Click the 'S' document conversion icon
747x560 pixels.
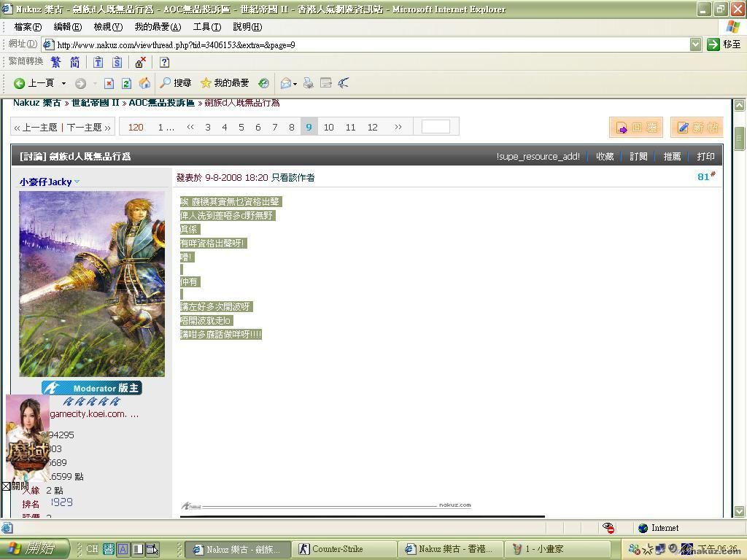coord(117,63)
